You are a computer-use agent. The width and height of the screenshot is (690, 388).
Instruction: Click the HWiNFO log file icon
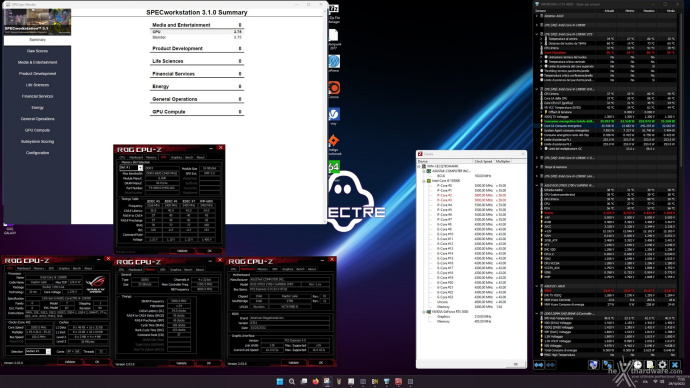(x=650, y=364)
